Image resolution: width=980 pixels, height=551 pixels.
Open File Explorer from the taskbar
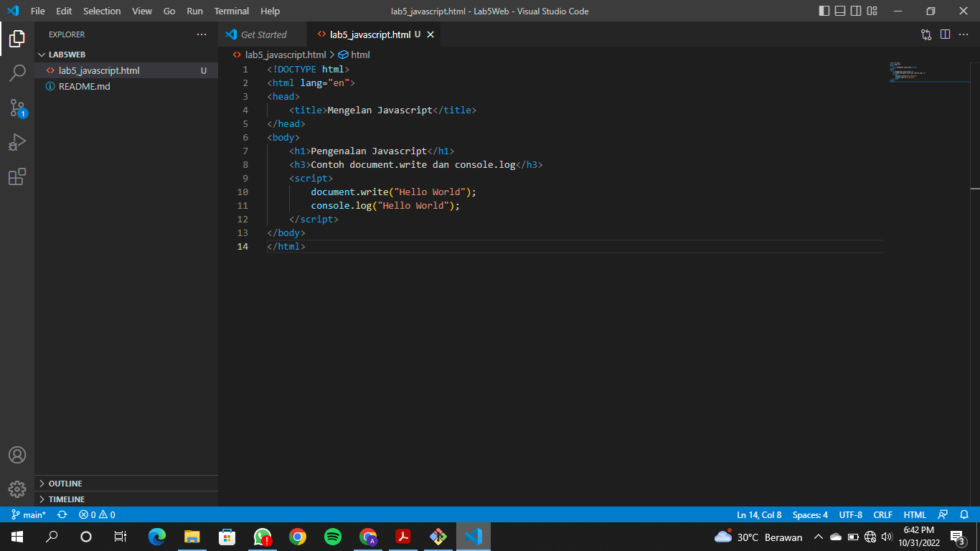click(192, 537)
